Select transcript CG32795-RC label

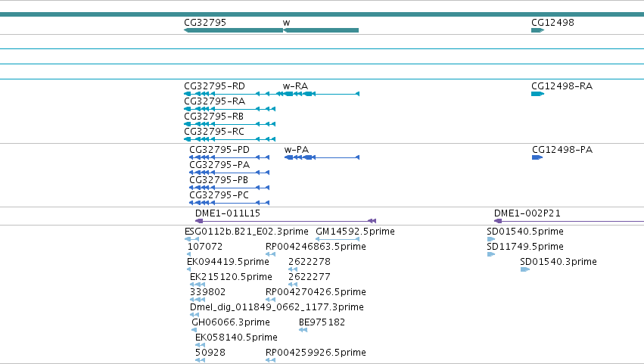click(x=214, y=132)
